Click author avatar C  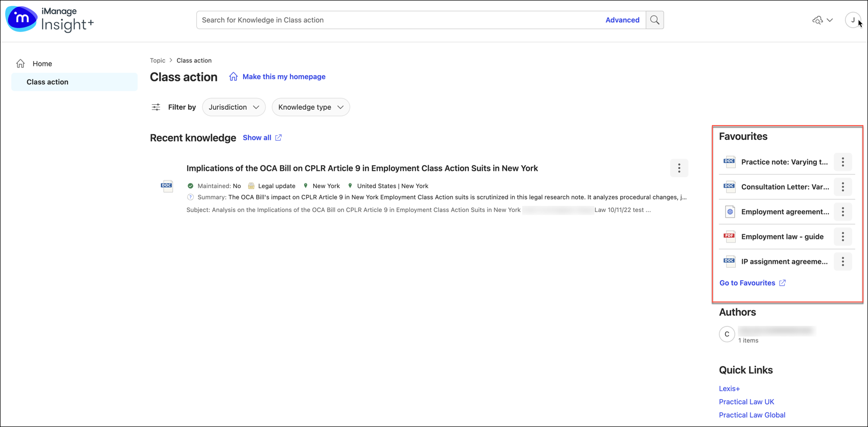tap(727, 334)
